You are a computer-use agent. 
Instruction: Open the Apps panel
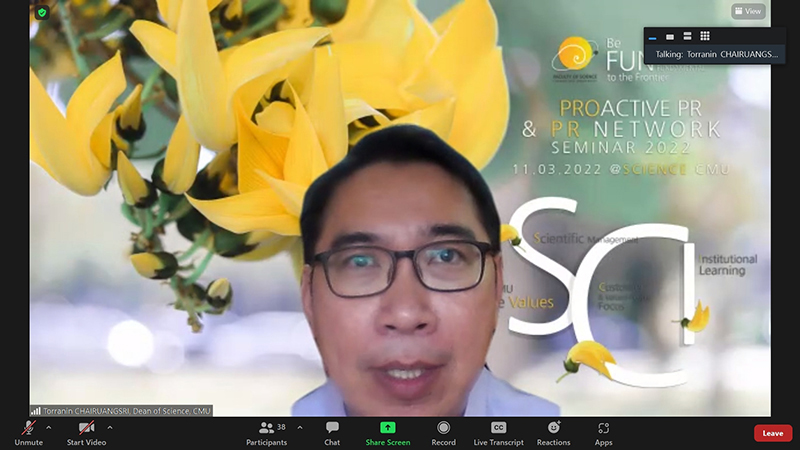[604, 434]
